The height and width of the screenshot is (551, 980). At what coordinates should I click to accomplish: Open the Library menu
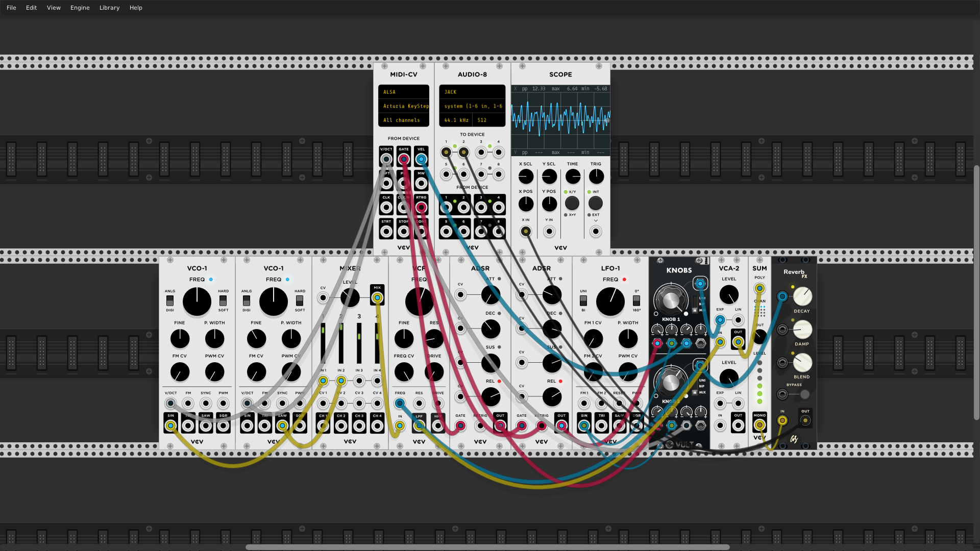[x=109, y=8]
